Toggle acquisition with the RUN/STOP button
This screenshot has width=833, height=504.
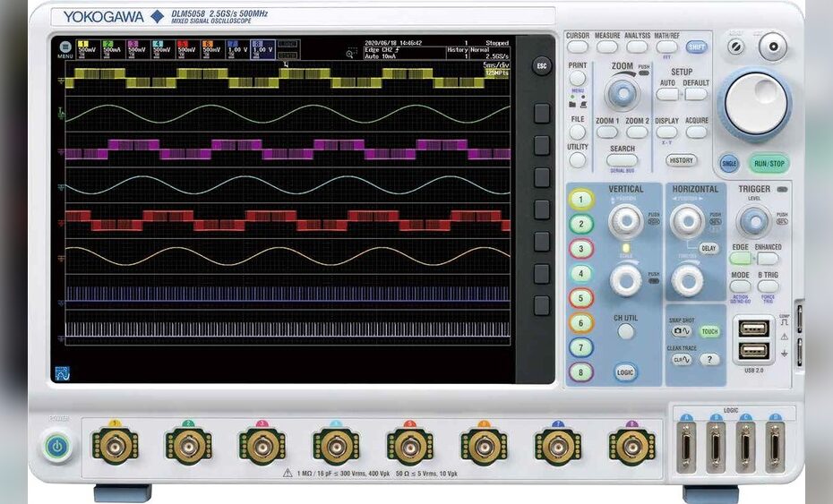(769, 164)
